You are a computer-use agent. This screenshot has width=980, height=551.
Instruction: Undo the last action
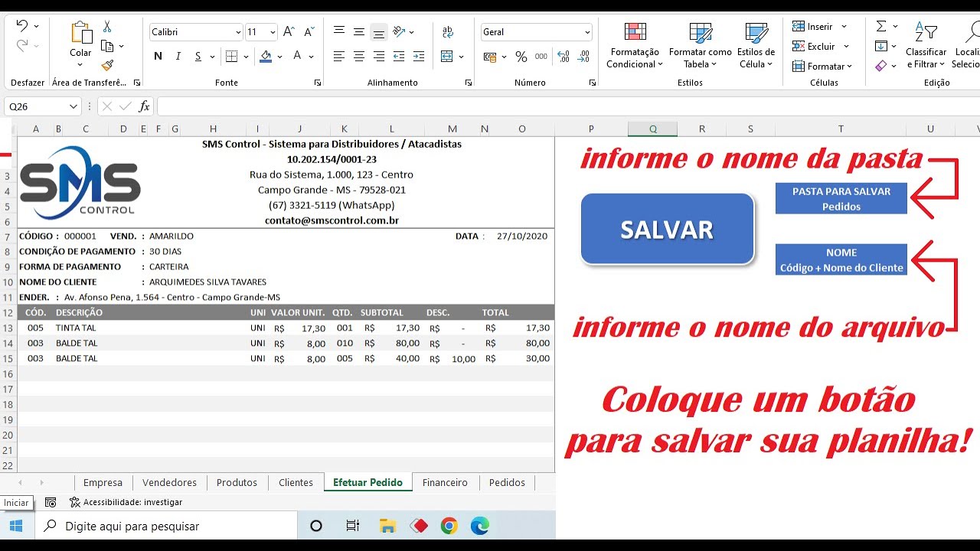tap(21, 26)
